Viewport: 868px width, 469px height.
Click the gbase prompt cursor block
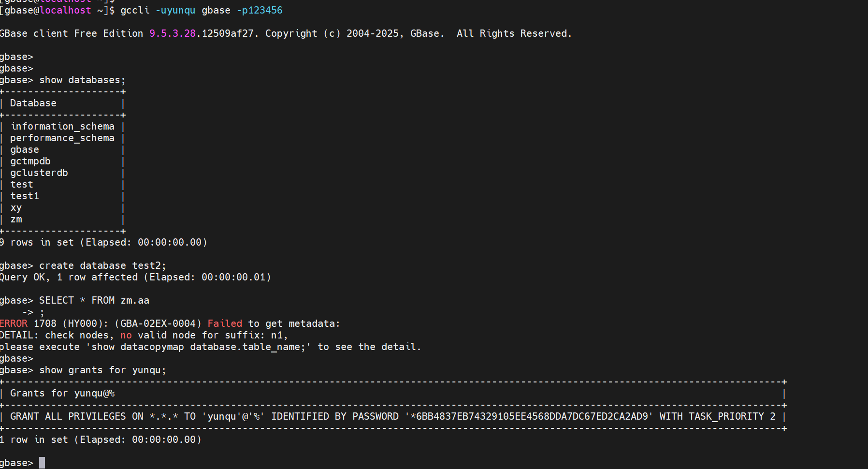click(42, 463)
